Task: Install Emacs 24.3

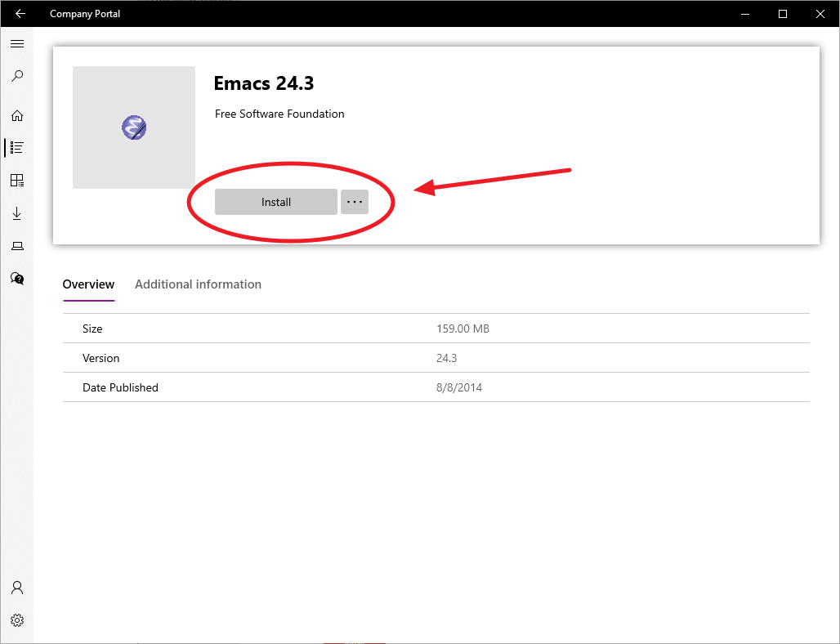Action: click(x=276, y=202)
